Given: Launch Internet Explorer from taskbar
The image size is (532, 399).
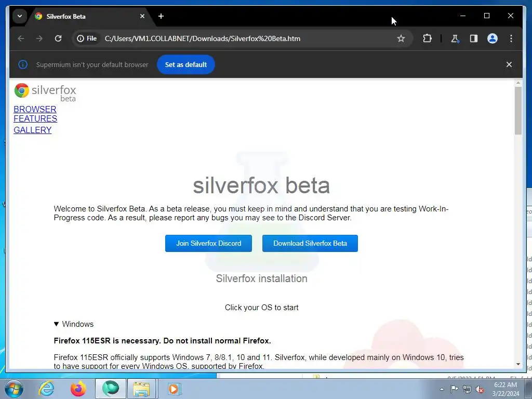Looking at the screenshot, I should tap(46, 389).
